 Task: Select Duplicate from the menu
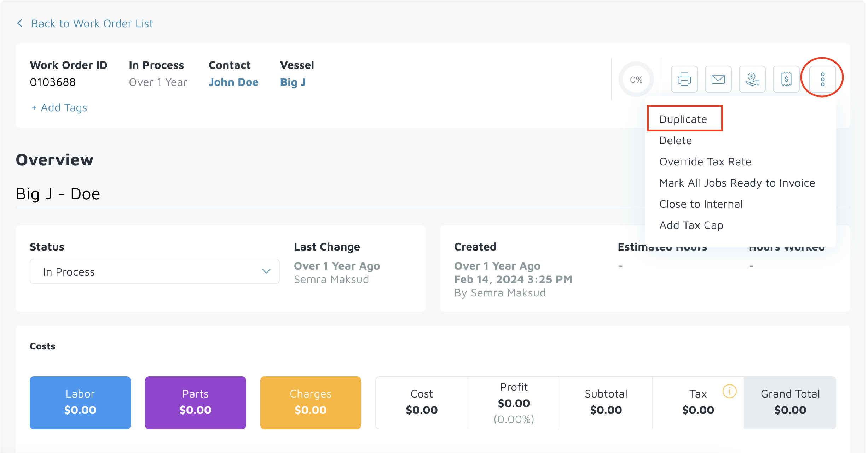coord(683,119)
